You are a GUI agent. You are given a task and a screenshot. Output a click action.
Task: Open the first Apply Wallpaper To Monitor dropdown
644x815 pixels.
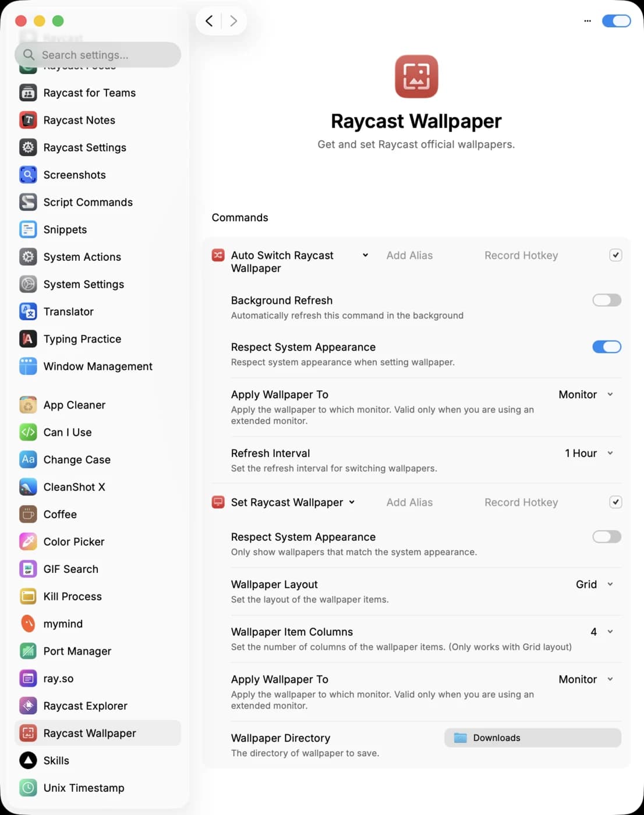point(586,394)
